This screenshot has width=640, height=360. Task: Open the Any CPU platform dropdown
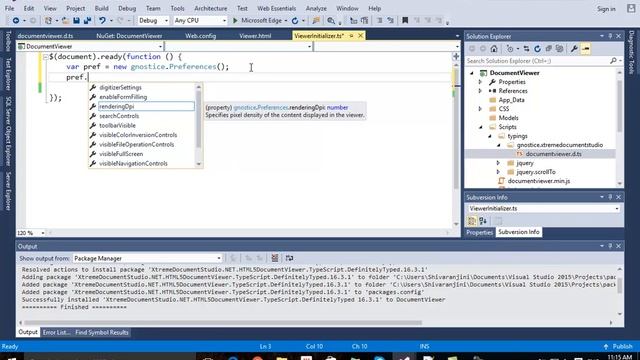coord(200,20)
